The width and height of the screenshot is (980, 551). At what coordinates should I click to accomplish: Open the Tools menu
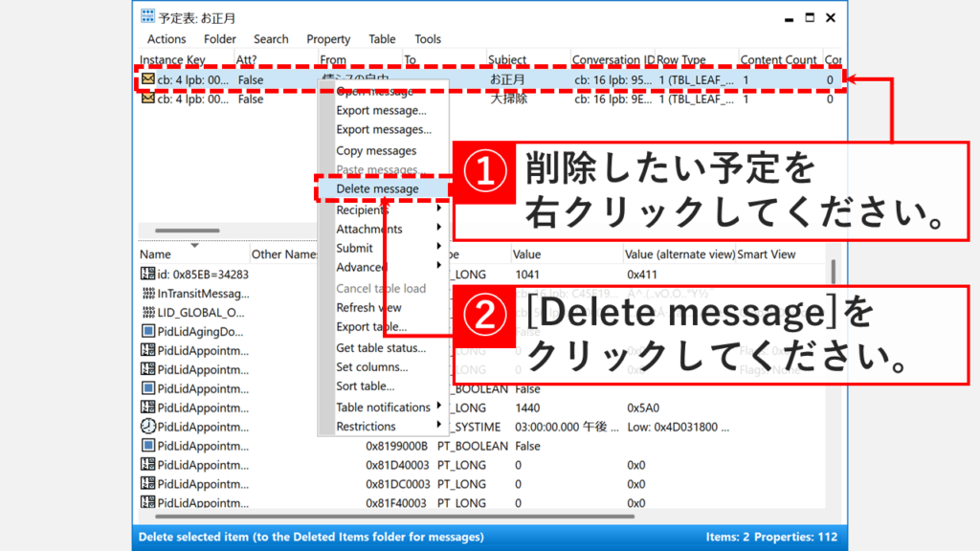click(x=427, y=39)
